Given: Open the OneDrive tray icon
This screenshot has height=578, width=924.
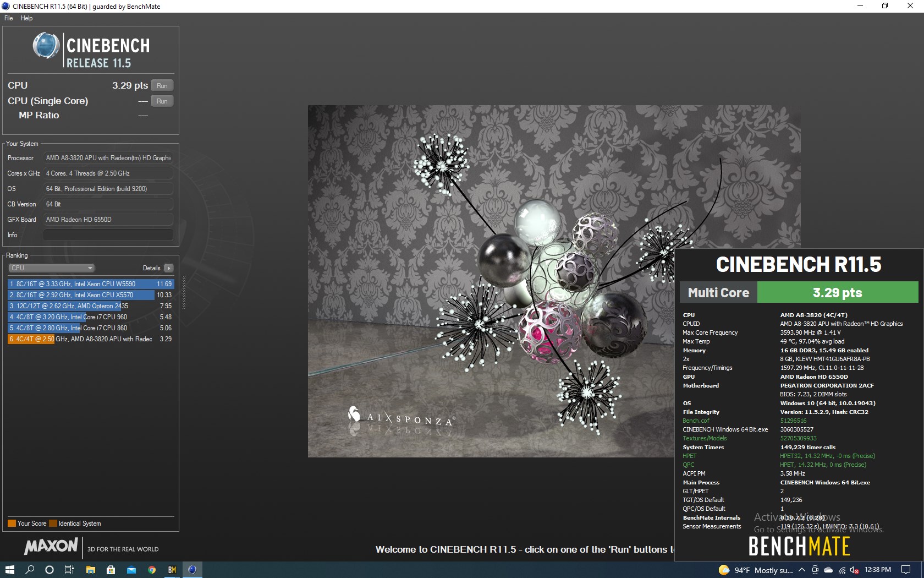Looking at the screenshot, I should tap(828, 570).
